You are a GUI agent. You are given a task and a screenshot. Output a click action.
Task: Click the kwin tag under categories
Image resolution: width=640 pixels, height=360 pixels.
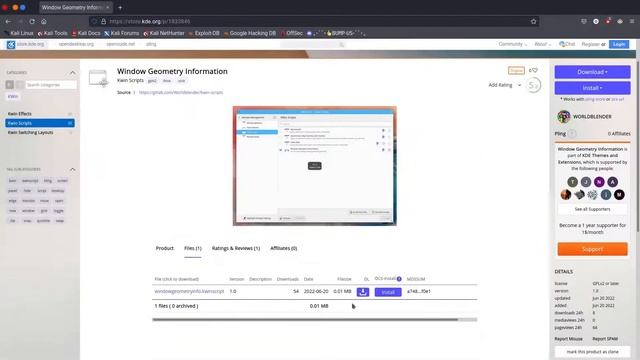point(13,96)
